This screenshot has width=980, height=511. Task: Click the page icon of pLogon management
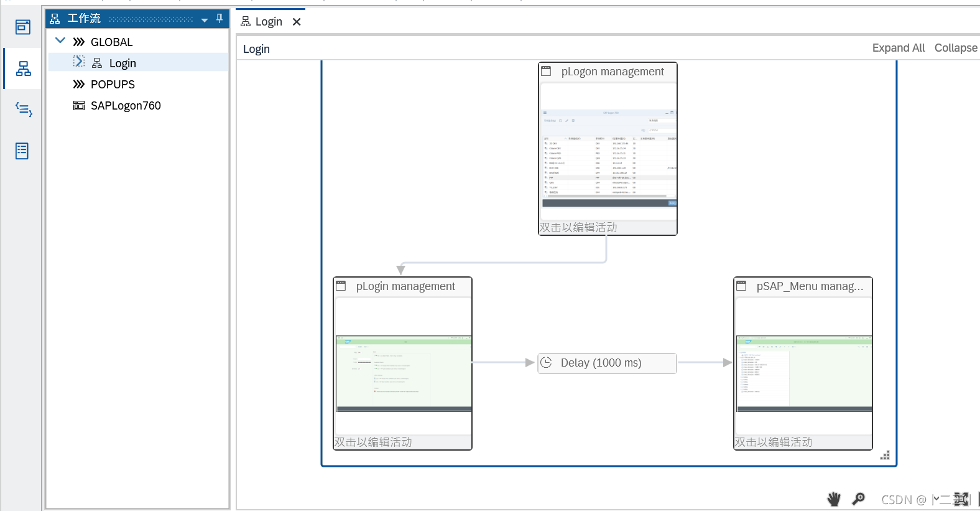point(546,72)
